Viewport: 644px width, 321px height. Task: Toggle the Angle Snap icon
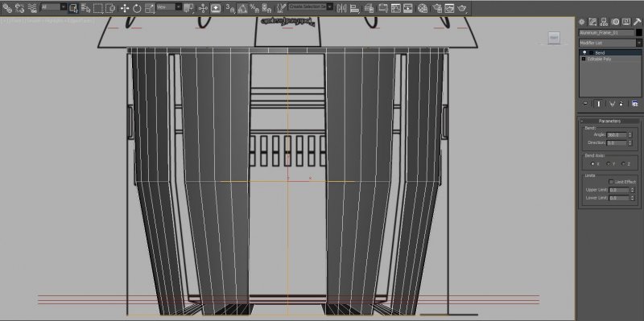pos(242,8)
